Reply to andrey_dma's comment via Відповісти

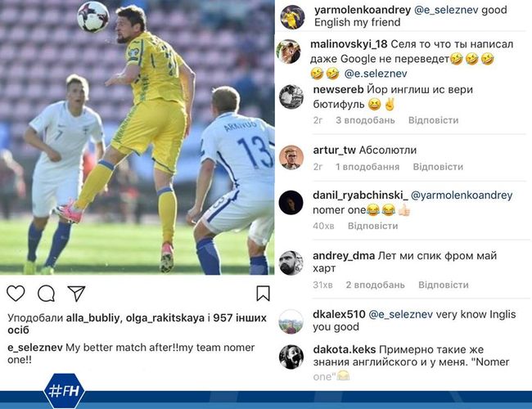point(444,285)
